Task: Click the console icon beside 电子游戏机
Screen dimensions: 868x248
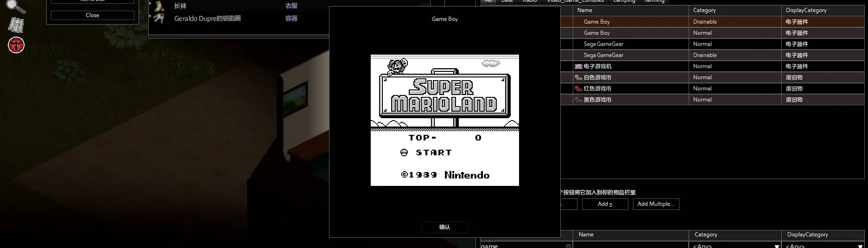Action: pyautogui.click(x=578, y=66)
